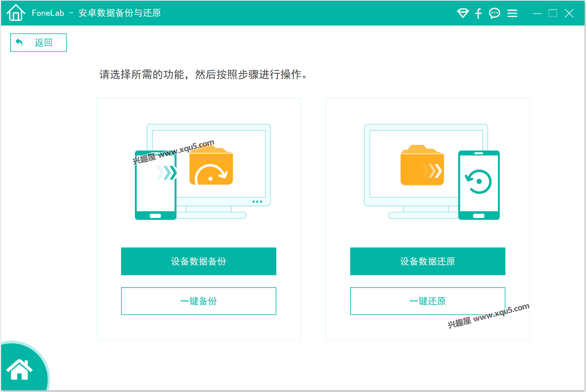The width and height of the screenshot is (586, 392).
Task: Click the orange folder in the restore illustration
Action: click(x=422, y=166)
